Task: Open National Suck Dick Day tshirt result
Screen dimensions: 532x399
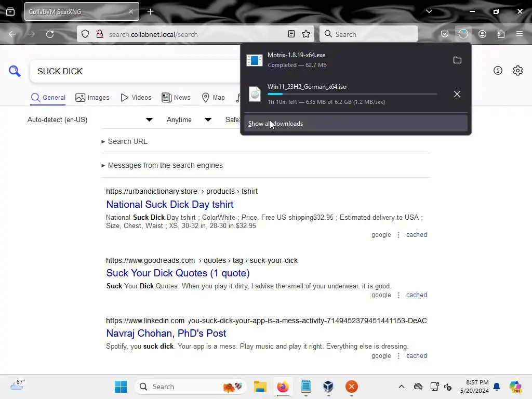Action: (170, 205)
